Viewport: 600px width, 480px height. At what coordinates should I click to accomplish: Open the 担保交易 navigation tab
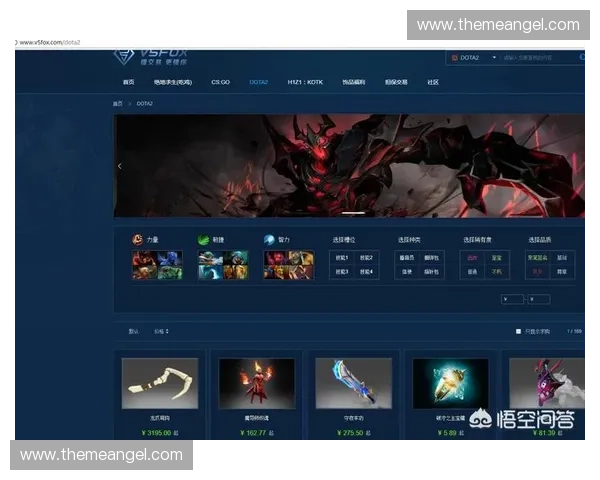click(x=396, y=82)
